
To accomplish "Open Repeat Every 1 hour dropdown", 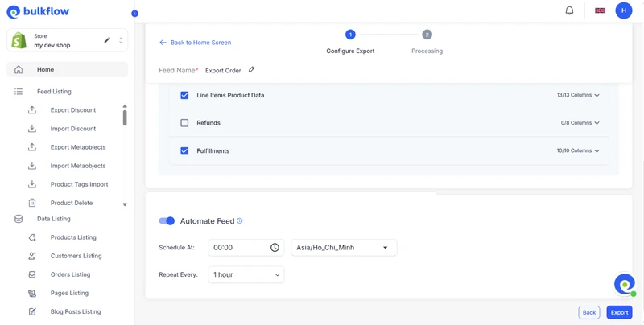I will [x=246, y=274].
